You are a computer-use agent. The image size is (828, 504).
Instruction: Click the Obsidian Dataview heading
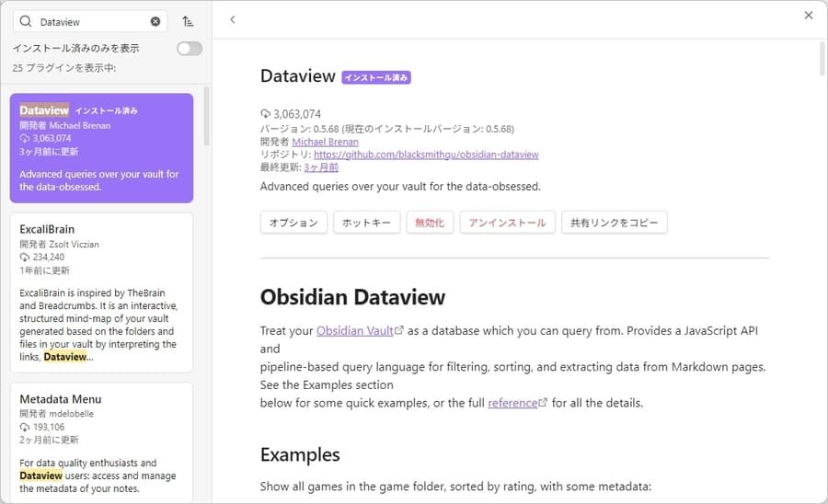click(352, 297)
